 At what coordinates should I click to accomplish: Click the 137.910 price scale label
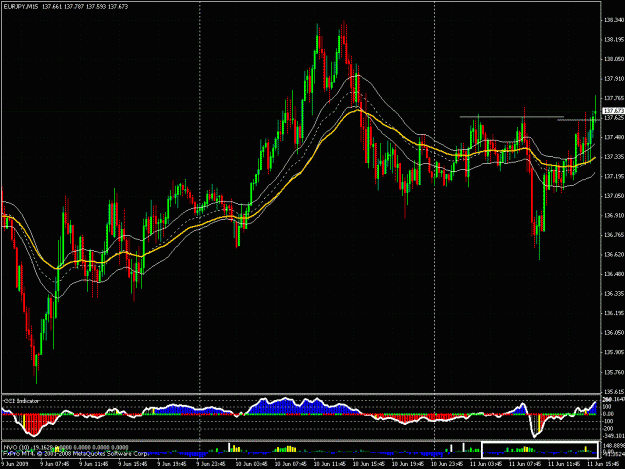[x=614, y=78]
